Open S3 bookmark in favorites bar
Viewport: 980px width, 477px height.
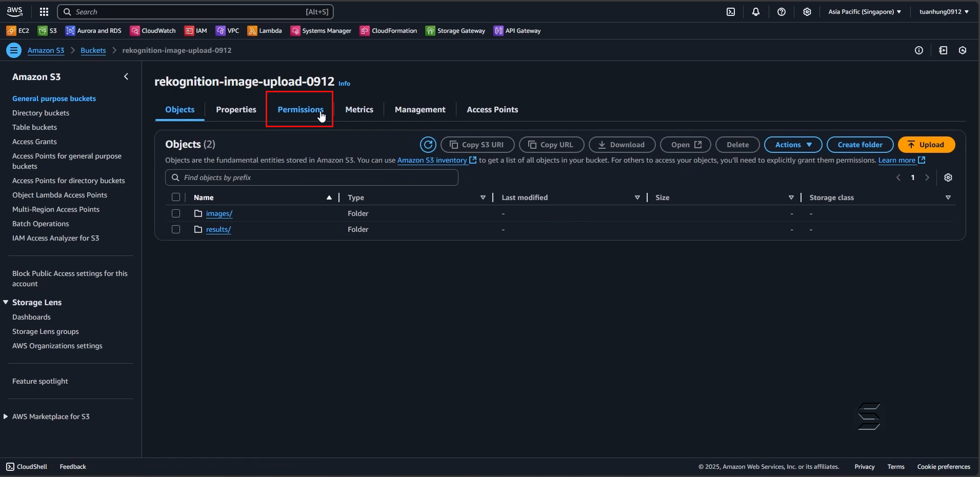[x=47, y=31]
